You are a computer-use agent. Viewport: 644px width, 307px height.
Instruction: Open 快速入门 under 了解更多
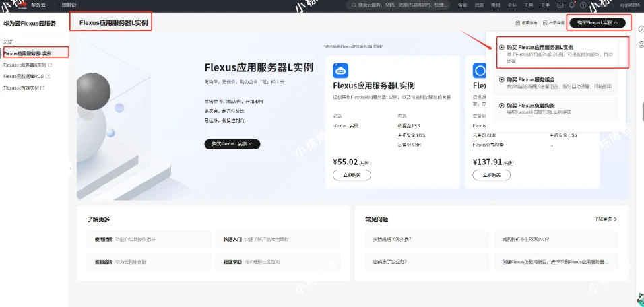[x=278, y=239]
